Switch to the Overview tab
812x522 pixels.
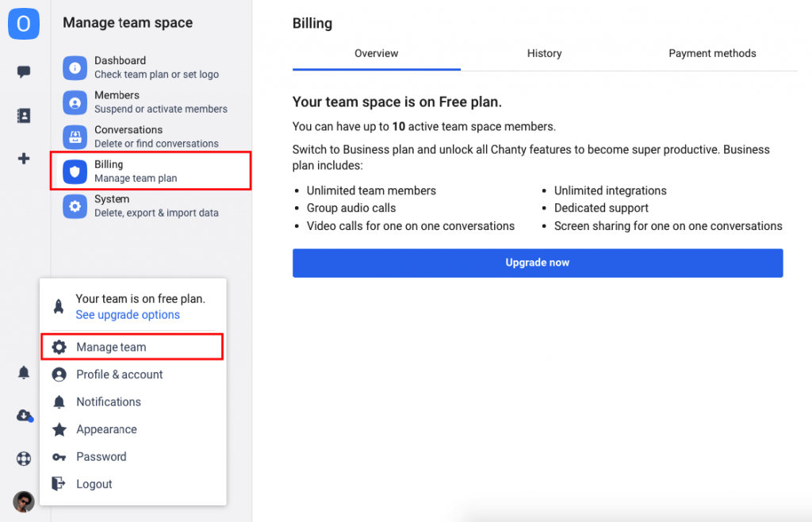(x=376, y=53)
